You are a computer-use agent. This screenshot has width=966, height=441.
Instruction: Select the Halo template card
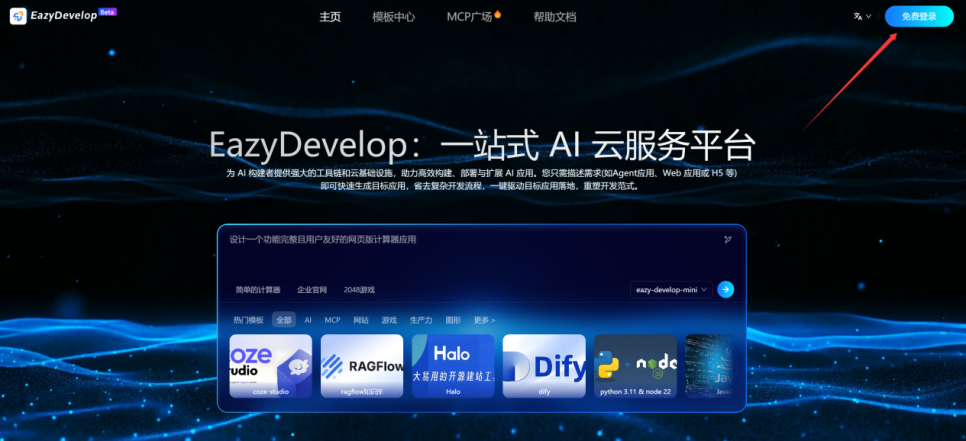(452, 366)
